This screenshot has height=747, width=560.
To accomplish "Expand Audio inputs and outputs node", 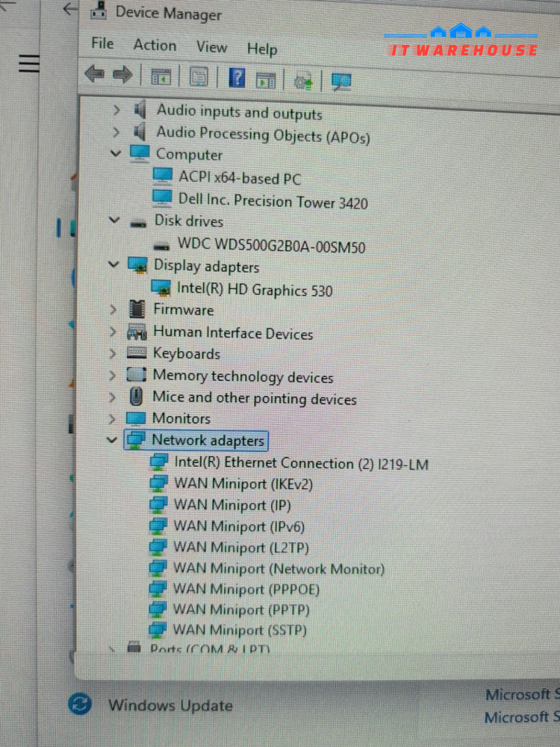I will click(116, 111).
